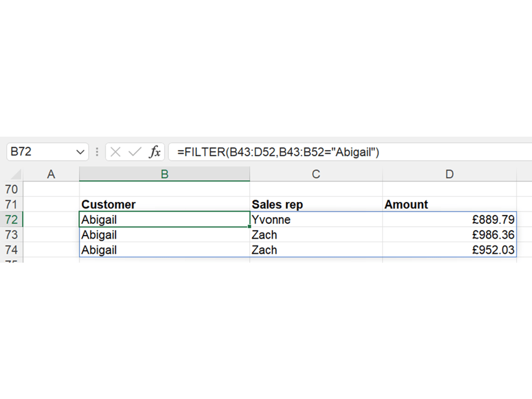532x399 pixels.
Task: Select row 73 header
Action: click(x=11, y=235)
